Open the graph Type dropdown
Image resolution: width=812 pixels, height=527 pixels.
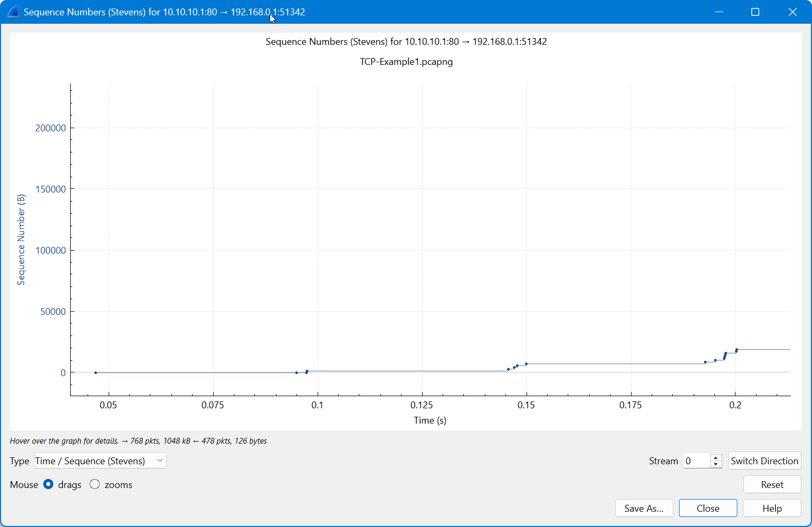pyautogui.click(x=160, y=461)
